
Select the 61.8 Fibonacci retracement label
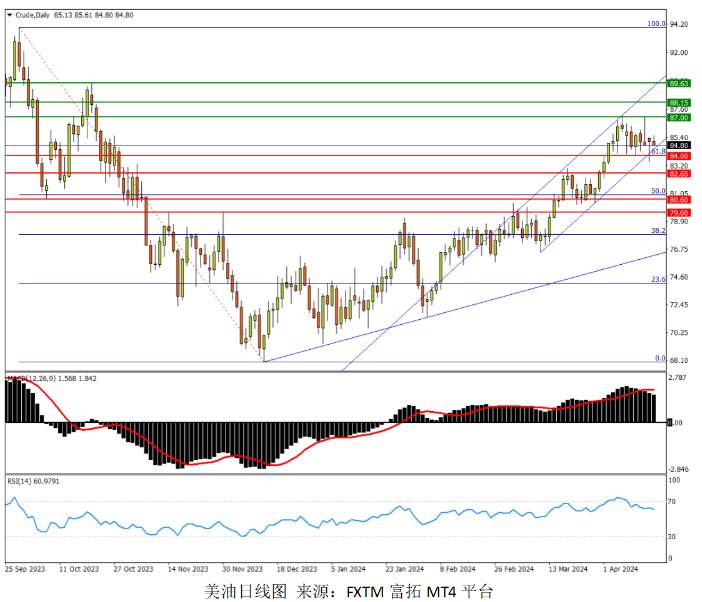658,151
